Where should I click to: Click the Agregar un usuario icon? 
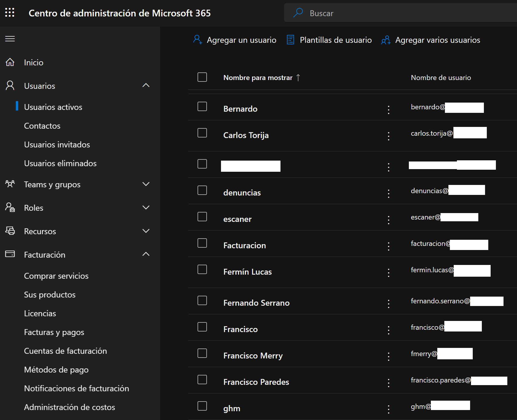coord(198,40)
